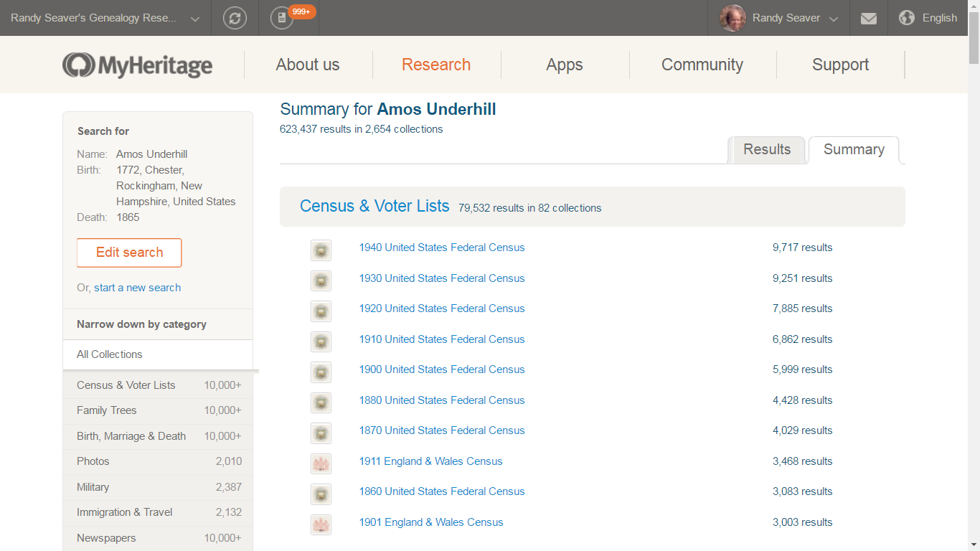Click the MyHeritage logo
Image resolution: width=980 pixels, height=551 pixels.
tap(136, 65)
